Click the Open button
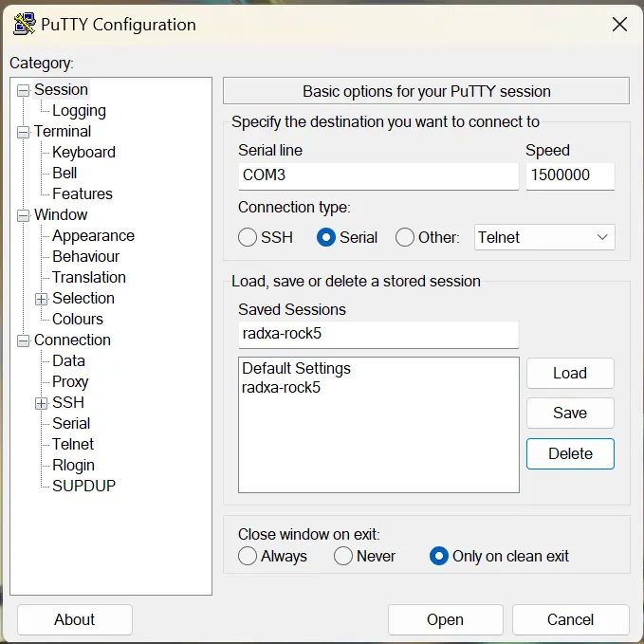The width and height of the screenshot is (644, 644). 445,619
